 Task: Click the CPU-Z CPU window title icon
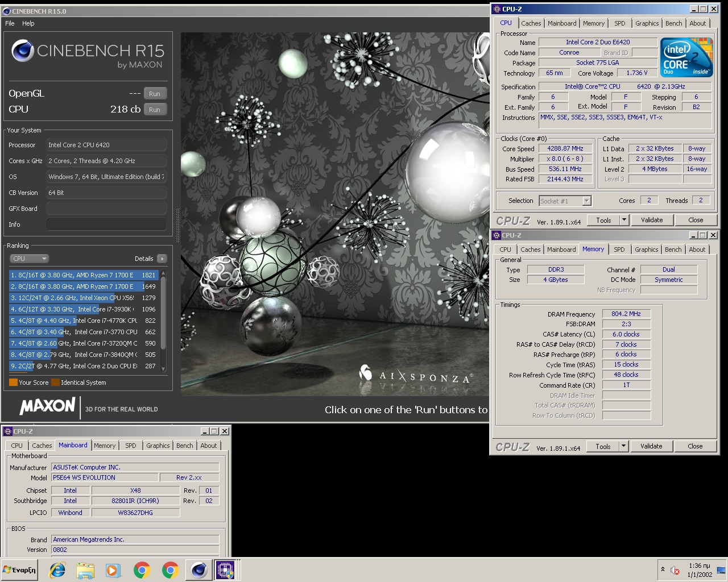(497, 9)
